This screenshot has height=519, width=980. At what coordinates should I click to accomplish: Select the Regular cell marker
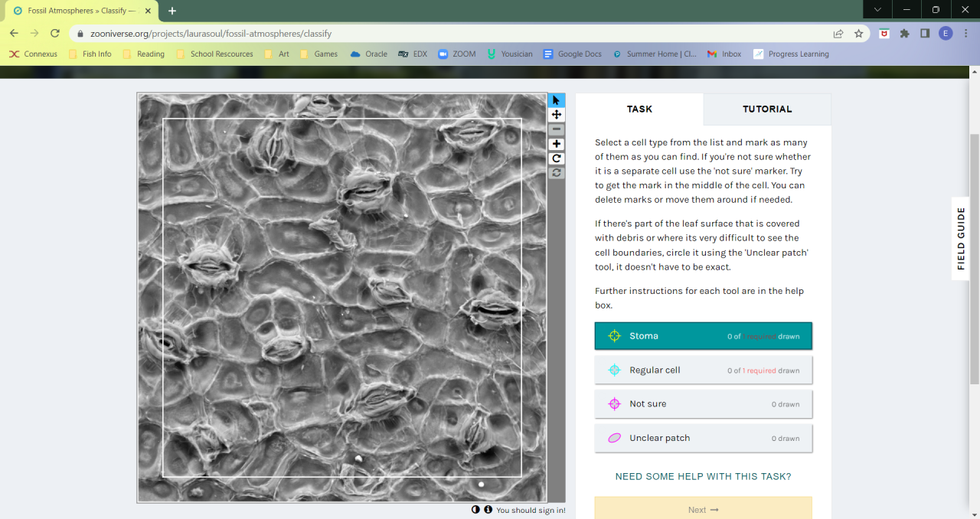coord(703,370)
